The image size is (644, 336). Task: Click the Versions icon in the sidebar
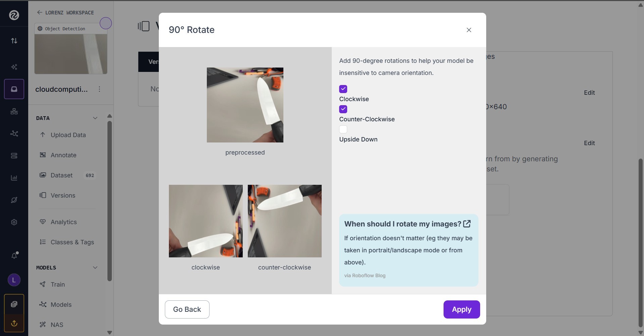coord(43,195)
